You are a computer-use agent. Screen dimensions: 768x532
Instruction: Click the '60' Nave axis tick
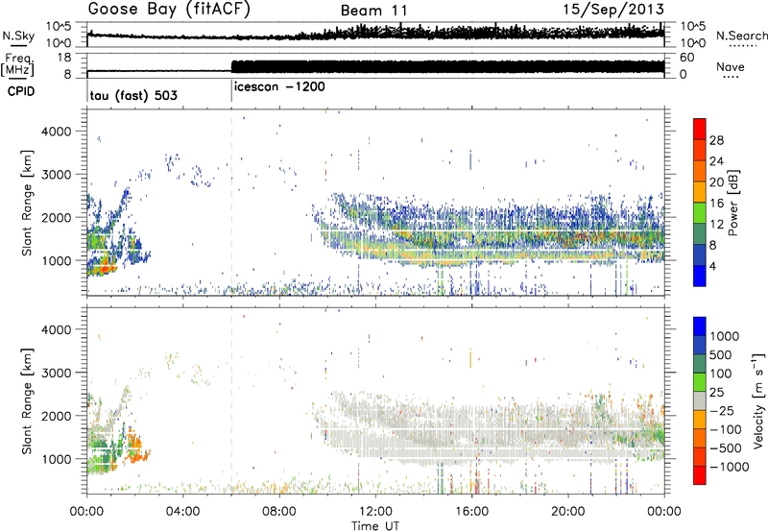(687, 58)
